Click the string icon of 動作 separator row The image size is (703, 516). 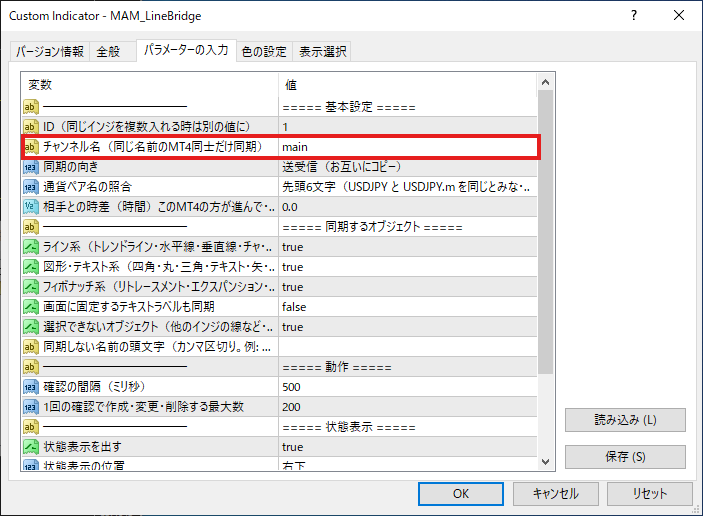[x=31, y=367]
